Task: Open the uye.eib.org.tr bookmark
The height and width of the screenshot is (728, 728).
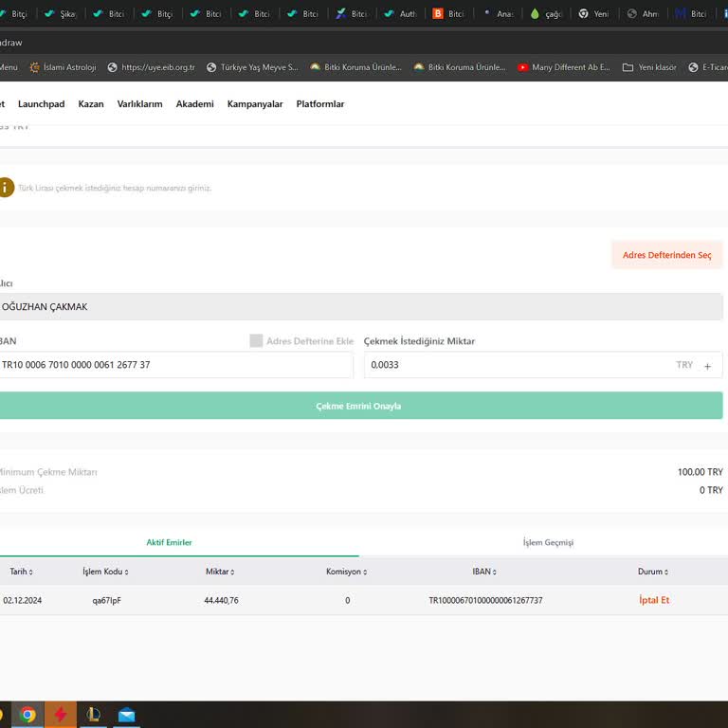Action: point(152,67)
